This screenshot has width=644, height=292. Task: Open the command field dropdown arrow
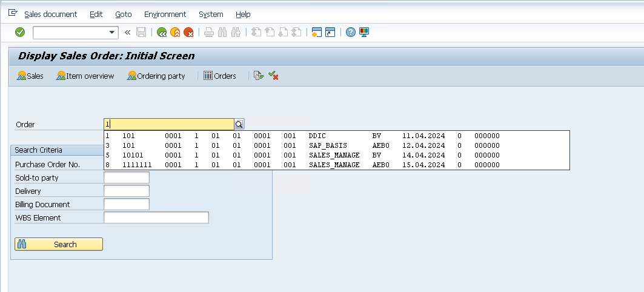point(112,32)
